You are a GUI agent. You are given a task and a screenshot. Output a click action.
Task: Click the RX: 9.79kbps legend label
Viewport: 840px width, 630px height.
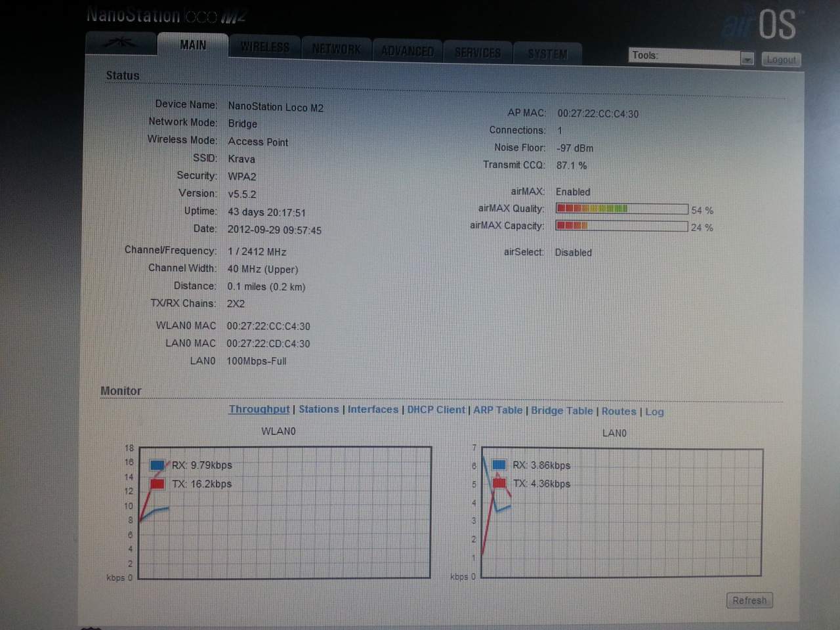[202, 465]
